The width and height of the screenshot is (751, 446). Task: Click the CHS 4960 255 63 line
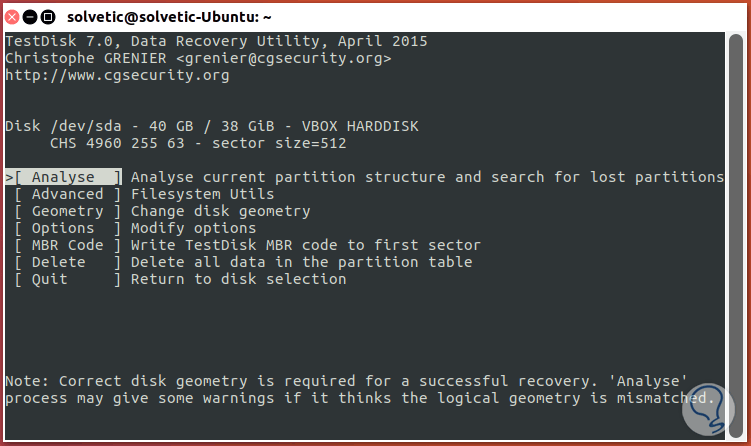pos(187,143)
